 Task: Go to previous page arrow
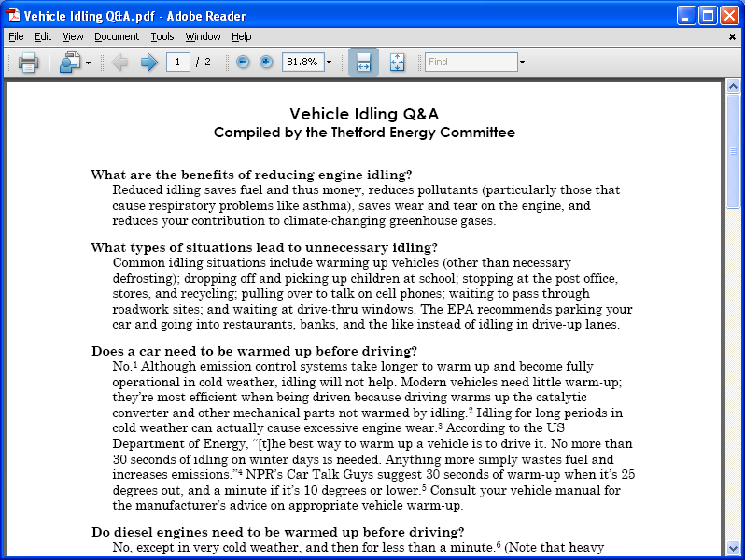(119, 63)
